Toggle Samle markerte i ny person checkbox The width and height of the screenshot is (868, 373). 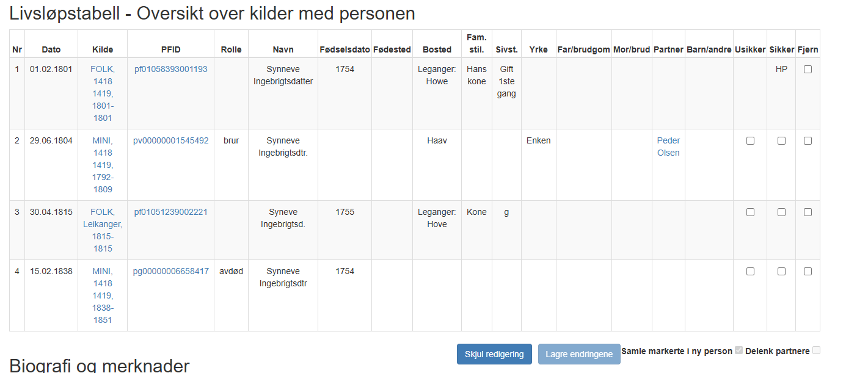739,350
